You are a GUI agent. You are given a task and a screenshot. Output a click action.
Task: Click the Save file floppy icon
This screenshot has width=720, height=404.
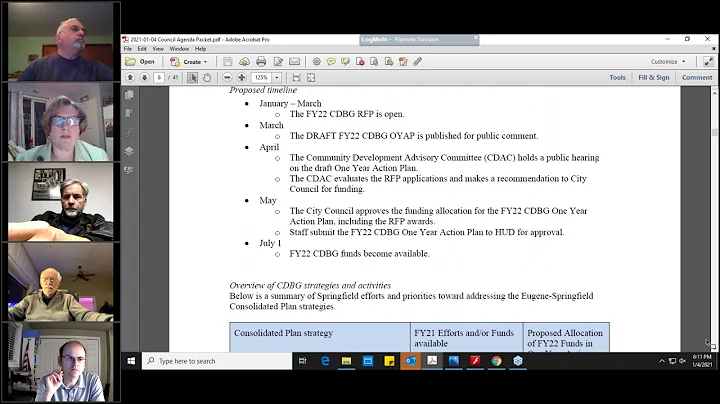point(228,62)
